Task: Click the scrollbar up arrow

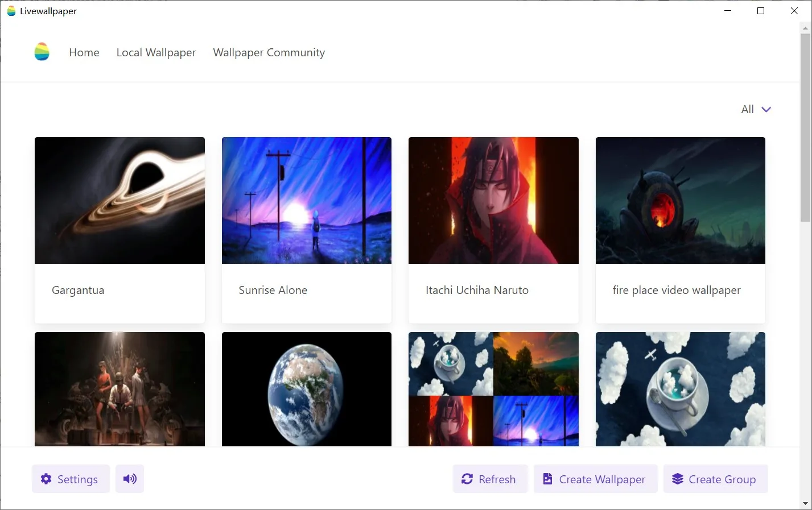Action: point(805,27)
